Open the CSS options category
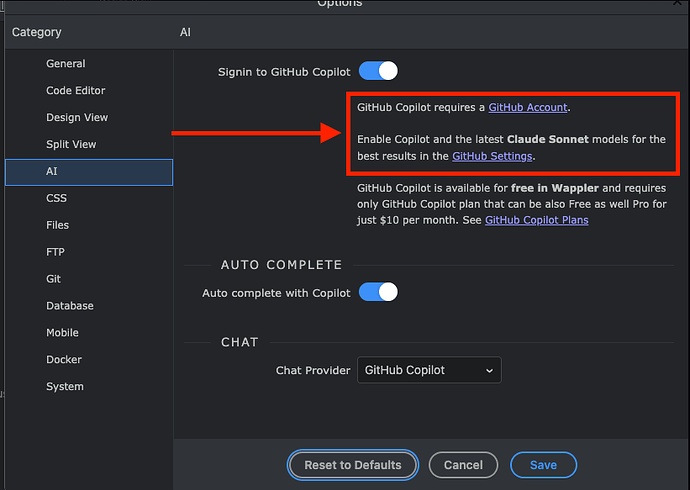690x490 pixels. pyautogui.click(x=56, y=199)
